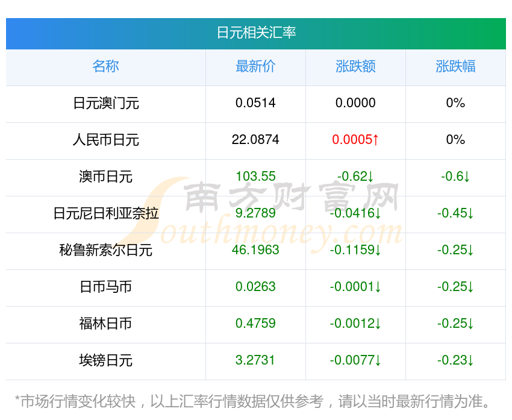Select the 最新价 column header
This screenshot has height=420, width=512.
(x=255, y=66)
